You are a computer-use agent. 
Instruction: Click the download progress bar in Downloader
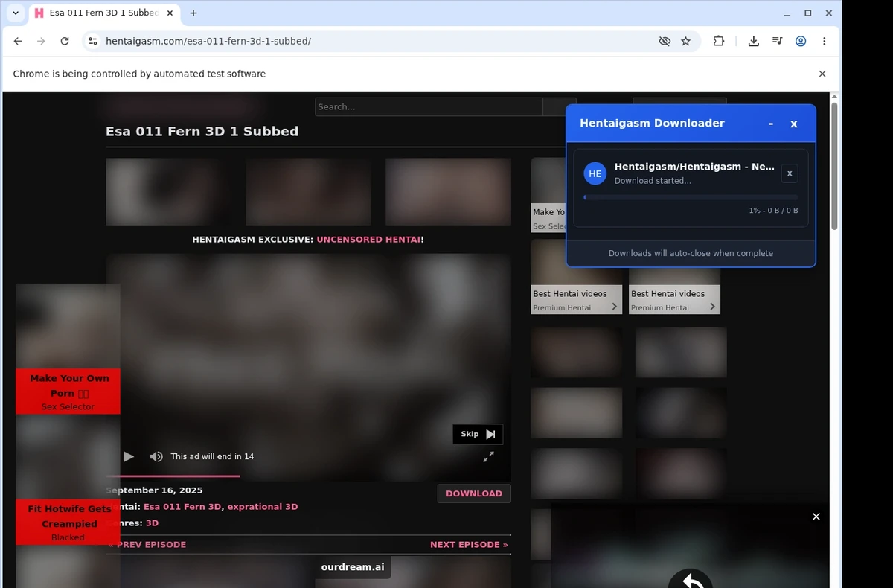pyautogui.click(x=691, y=197)
